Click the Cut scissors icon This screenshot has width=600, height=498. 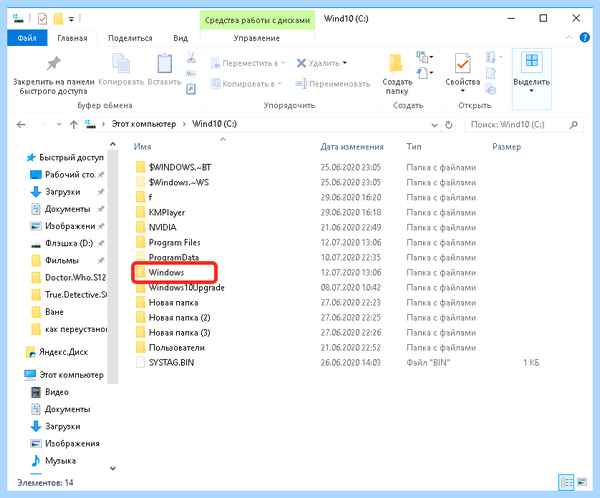(191, 58)
